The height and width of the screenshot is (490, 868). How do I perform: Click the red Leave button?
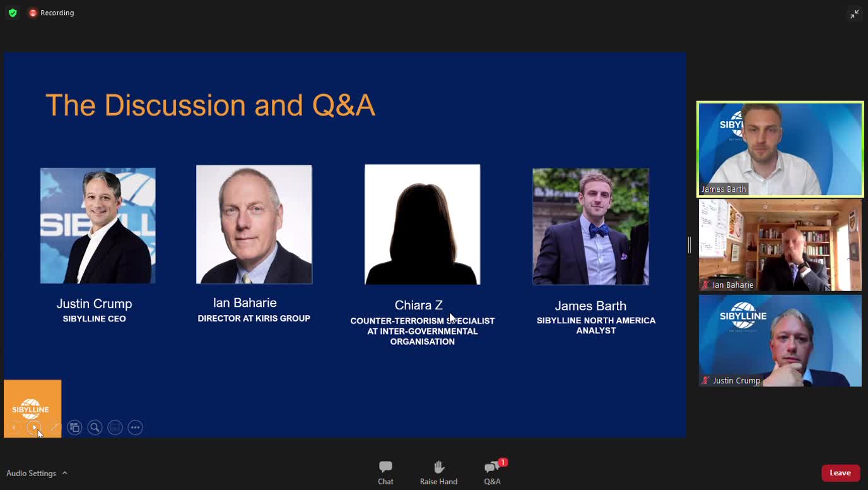840,472
